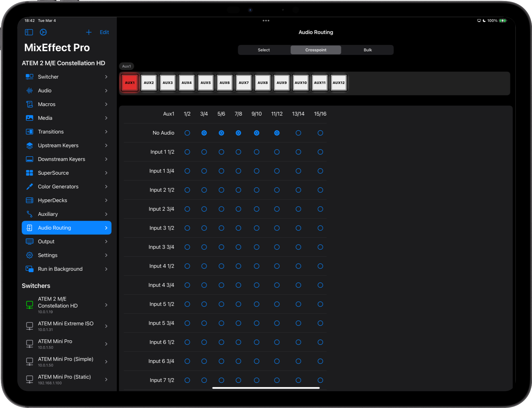Click the Audio Routing icon
This screenshot has width=532, height=408.
click(30, 228)
